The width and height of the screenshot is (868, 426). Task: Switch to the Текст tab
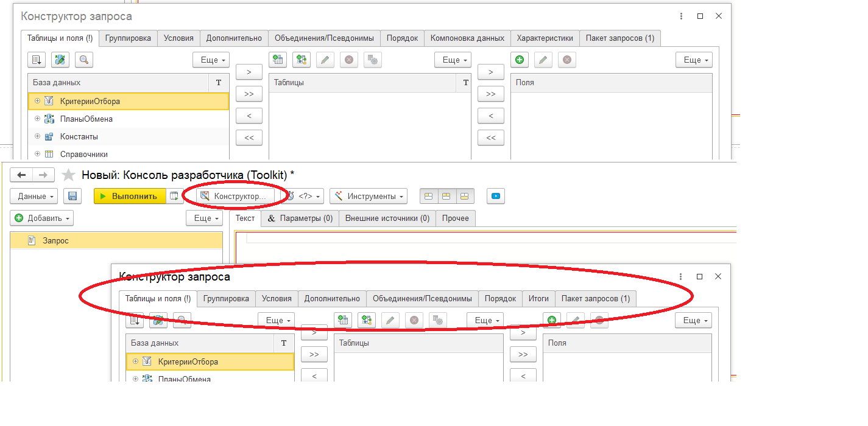tap(245, 218)
